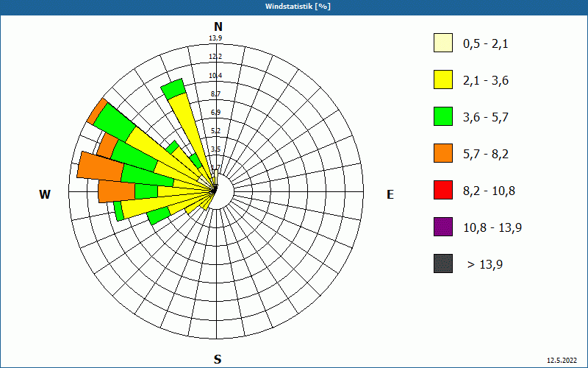The height and width of the screenshot is (368, 588).
Task: Click the purple 10,8 - 13,9 legend swatch
Action: tap(443, 227)
